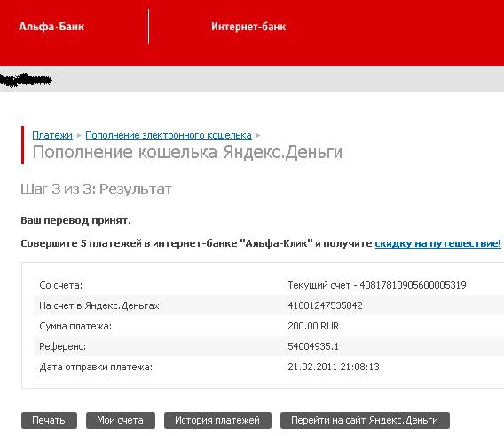
Task: Open Мои счета button
Action: [120, 420]
